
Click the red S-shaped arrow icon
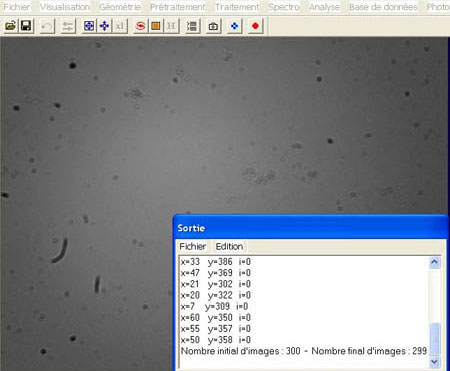pos(140,26)
